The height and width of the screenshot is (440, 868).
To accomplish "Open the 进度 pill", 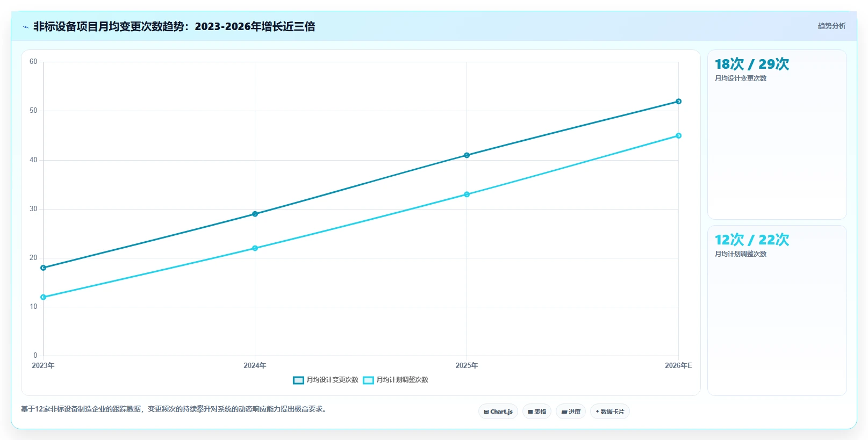I will [571, 412].
